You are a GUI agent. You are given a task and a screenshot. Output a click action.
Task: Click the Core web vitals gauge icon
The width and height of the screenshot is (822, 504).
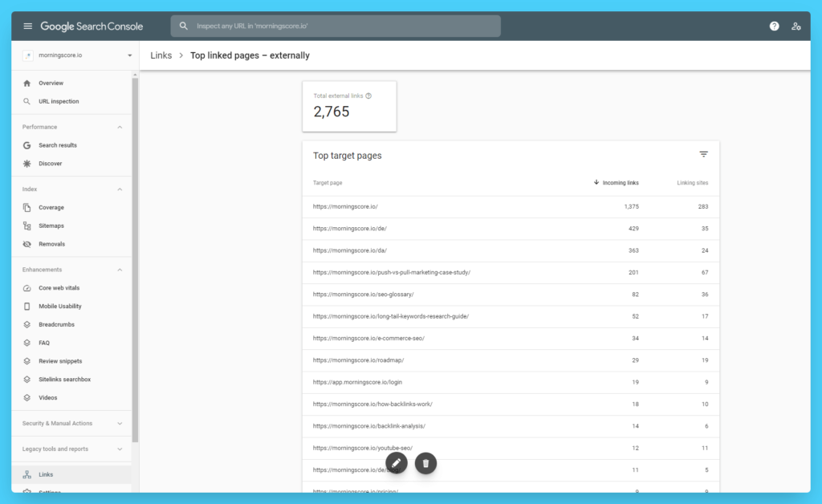coord(27,288)
